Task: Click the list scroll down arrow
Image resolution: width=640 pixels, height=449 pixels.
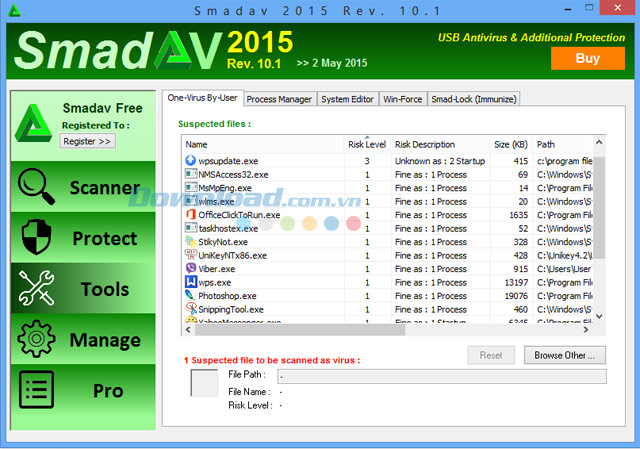Action: point(599,316)
